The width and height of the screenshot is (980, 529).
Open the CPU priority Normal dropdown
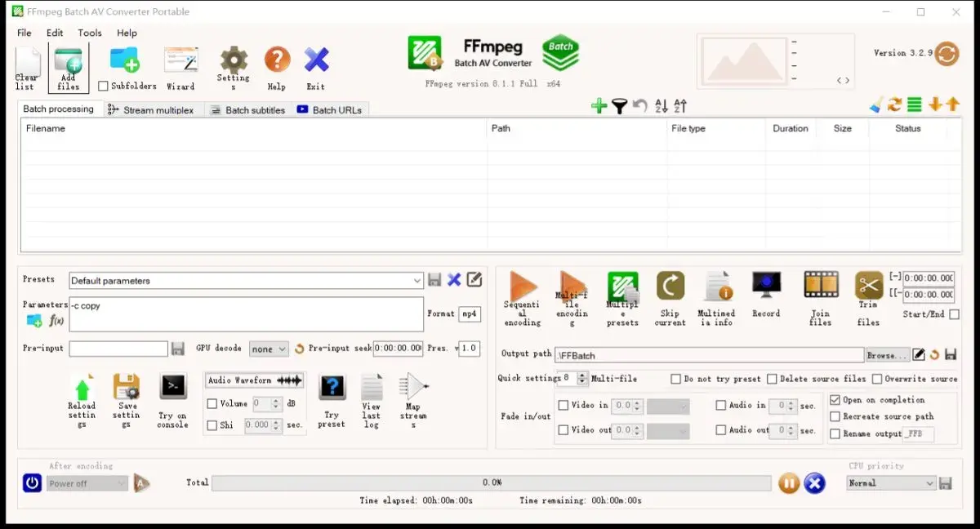(x=891, y=483)
